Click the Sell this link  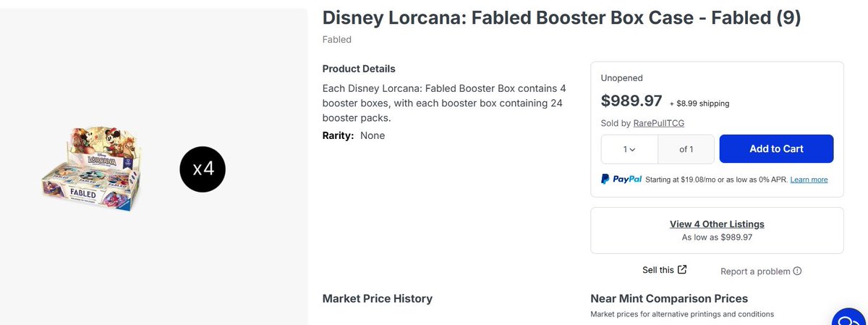658,270
